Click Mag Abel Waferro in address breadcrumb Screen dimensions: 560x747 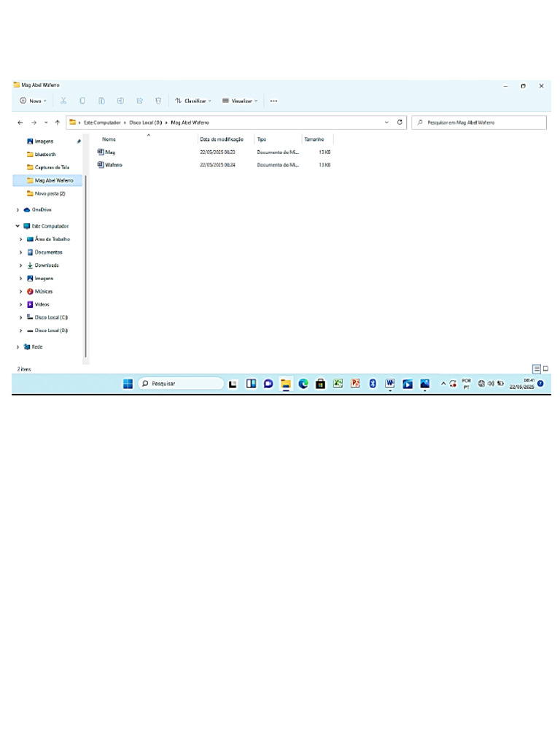[190, 123]
